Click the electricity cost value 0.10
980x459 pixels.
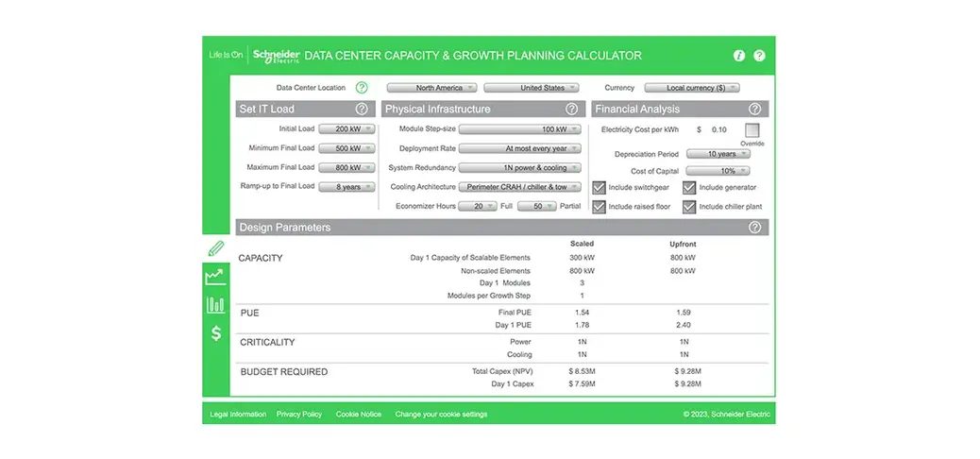tap(718, 129)
